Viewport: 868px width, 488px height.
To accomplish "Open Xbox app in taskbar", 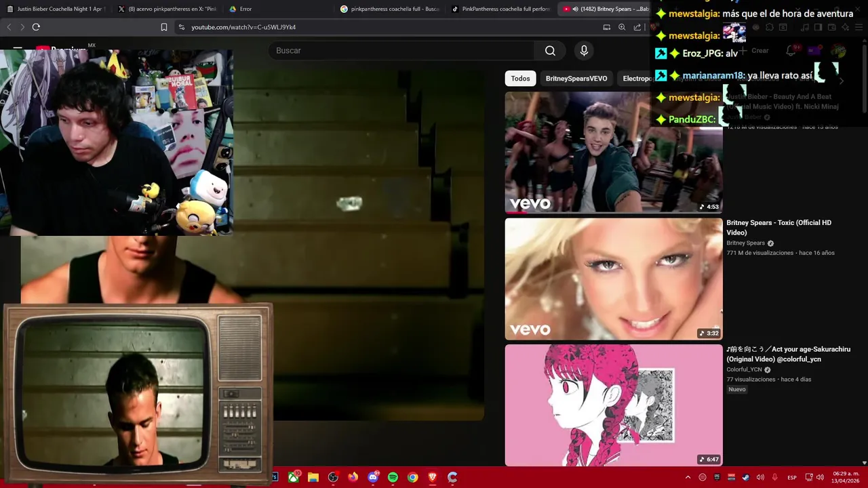I will [294, 477].
